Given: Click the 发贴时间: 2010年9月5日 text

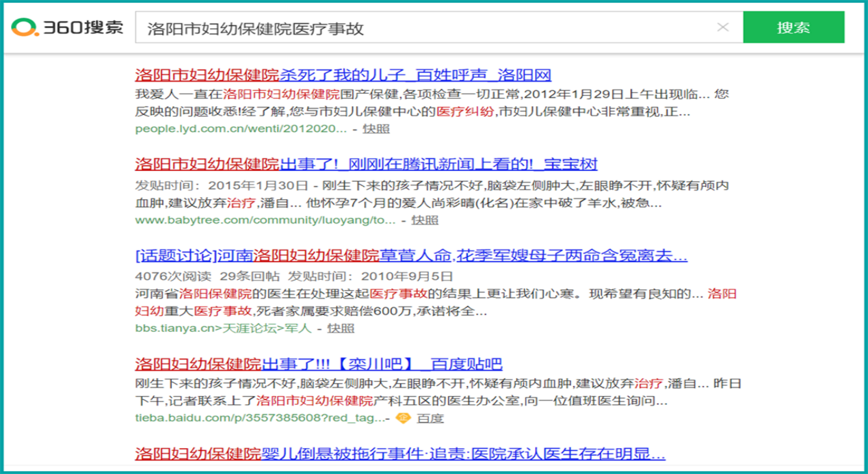Looking at the screenshot, I should click(x=370, y=276).
